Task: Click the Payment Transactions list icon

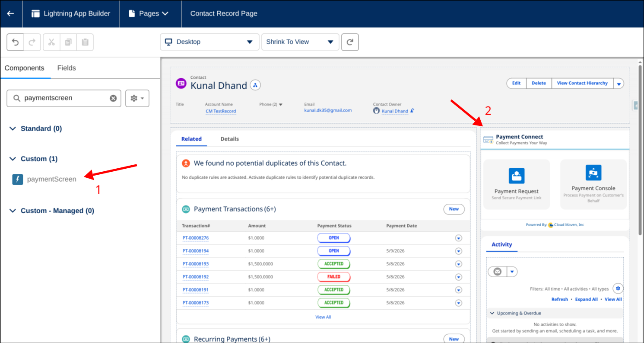Action: coord(186,209)
